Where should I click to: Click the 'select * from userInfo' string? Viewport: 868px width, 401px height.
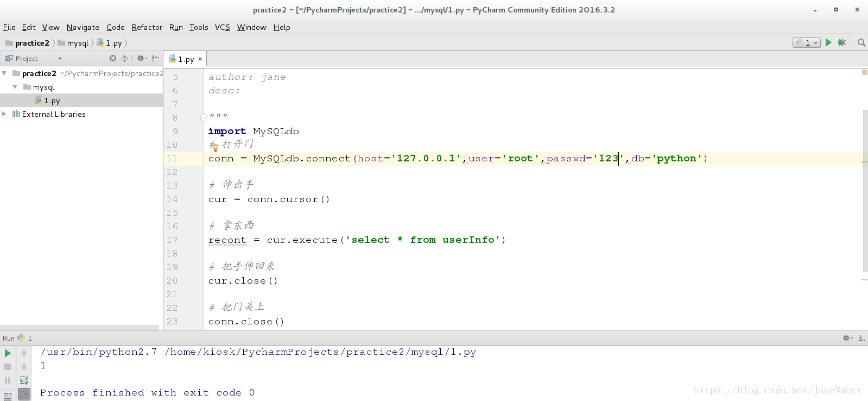tap(423, 240)
